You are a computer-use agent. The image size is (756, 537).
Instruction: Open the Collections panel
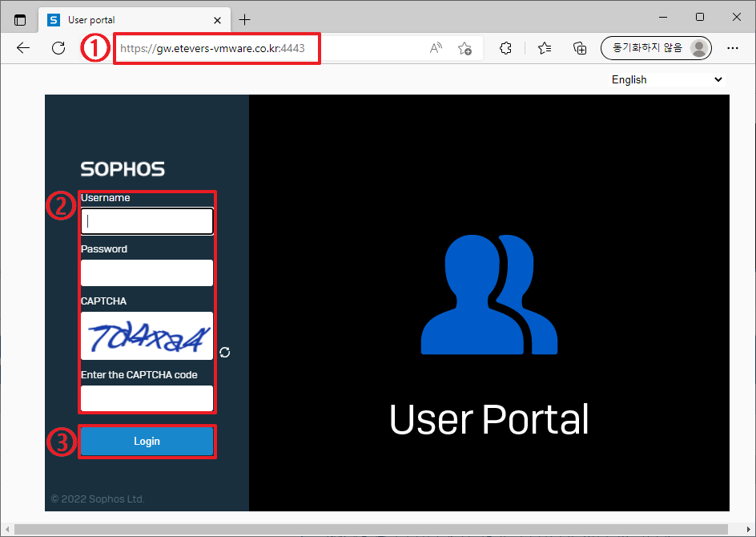click(580, 48)
